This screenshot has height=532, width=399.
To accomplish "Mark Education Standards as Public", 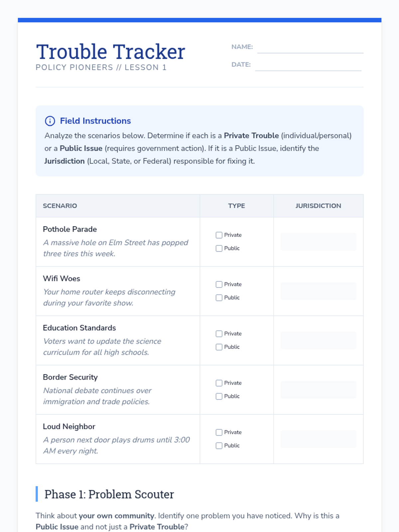I will (219, 347).
